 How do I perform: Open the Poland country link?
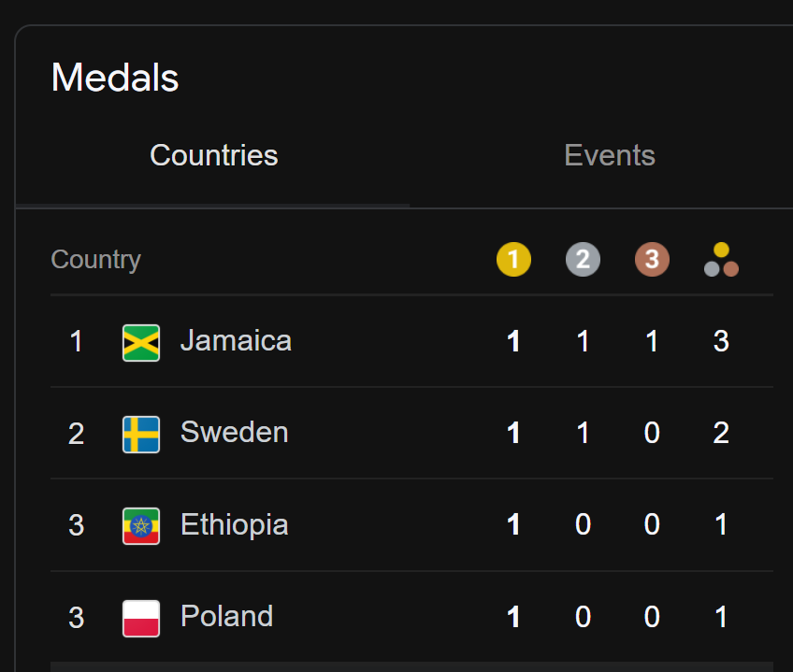[x=226, y=616]
